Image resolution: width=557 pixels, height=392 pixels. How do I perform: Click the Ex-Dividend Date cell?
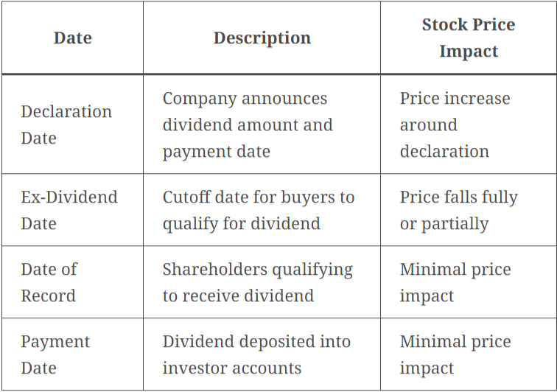pos(69,210)
